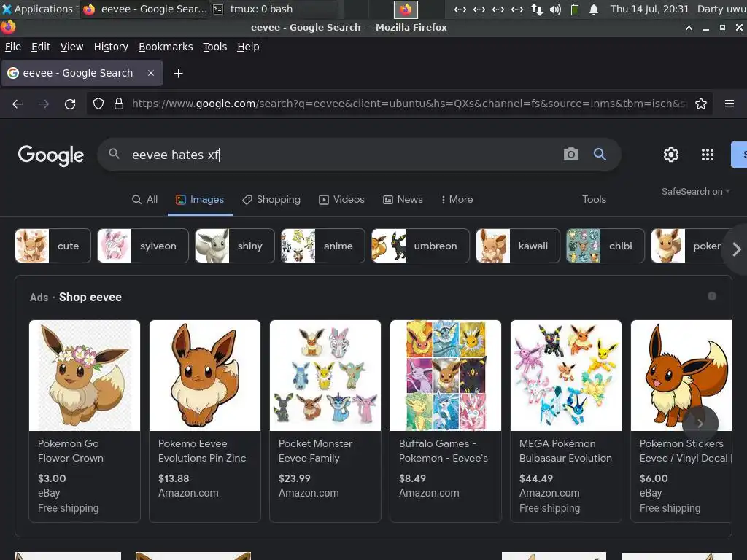The width and height of the screenshot is (747, 560).
Task: Open the search Tools filters
Action: point(594,200)
